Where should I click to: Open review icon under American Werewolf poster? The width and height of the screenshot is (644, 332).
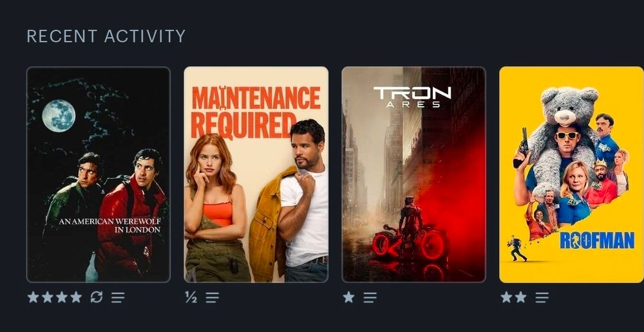(118, 297)
